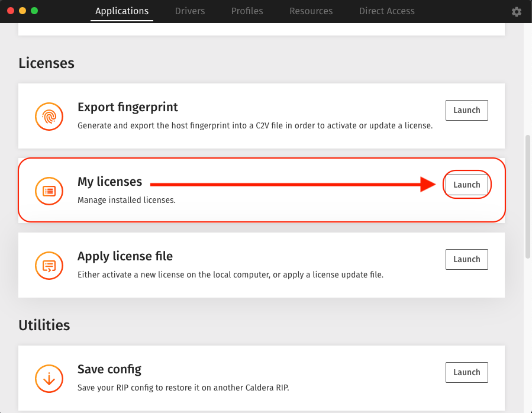Click the 'Save config' title

[x=109, y=369]
